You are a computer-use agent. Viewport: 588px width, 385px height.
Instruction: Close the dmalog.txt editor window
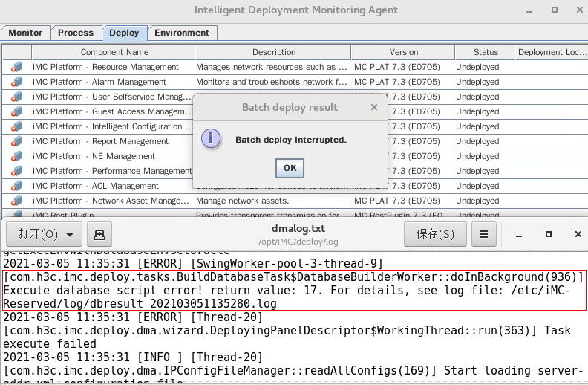tap(578, 234)
